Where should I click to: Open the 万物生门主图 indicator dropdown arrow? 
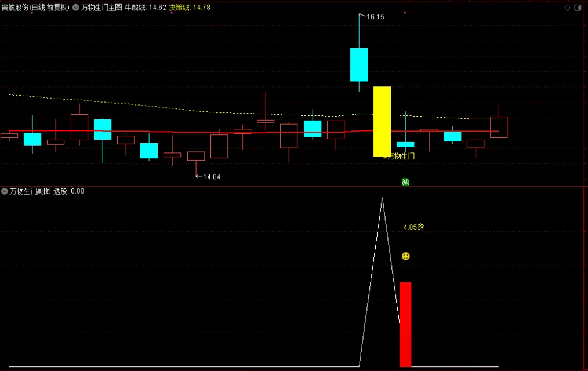[75, 8]
